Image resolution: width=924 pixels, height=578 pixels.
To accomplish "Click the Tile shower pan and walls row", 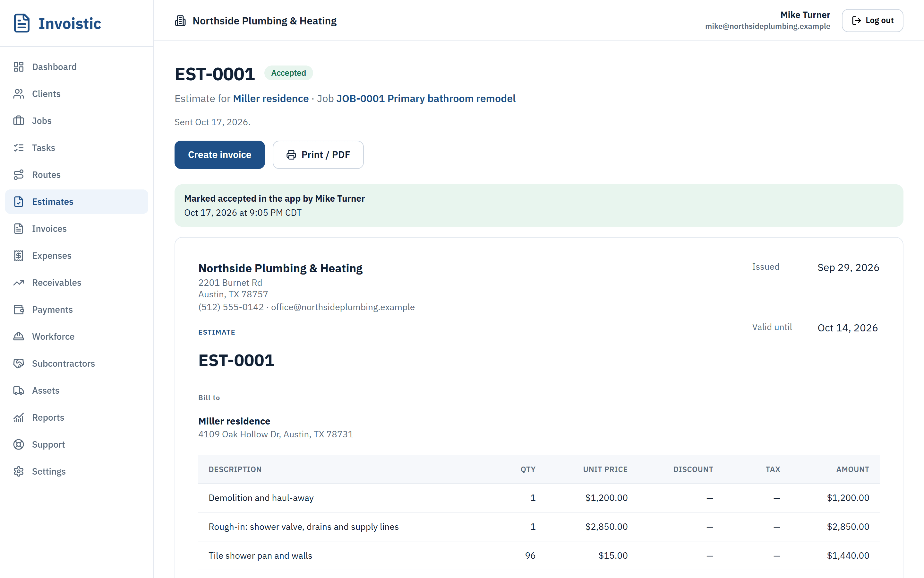I will tap(539, 556).
